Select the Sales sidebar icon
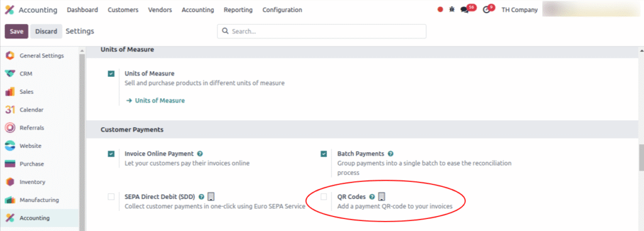This screenshot has width=644, height=231. (x=10, y=92)
